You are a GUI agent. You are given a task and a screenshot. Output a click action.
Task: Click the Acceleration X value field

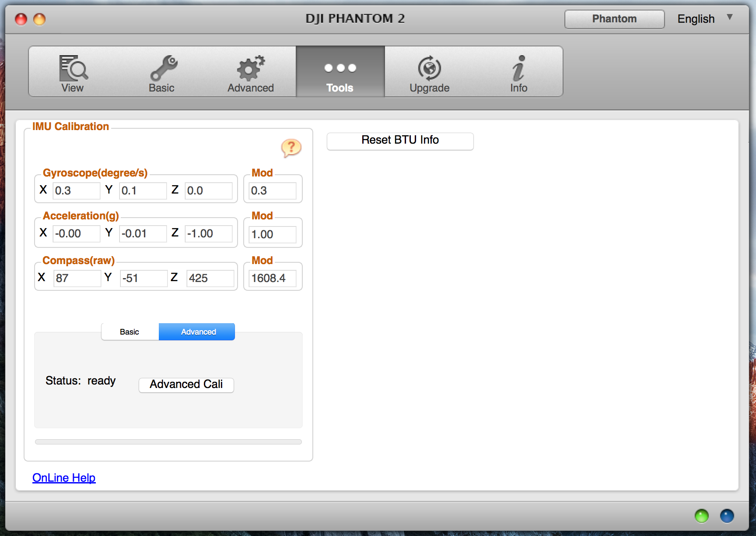pyautogui.click(x=77, y=233)
